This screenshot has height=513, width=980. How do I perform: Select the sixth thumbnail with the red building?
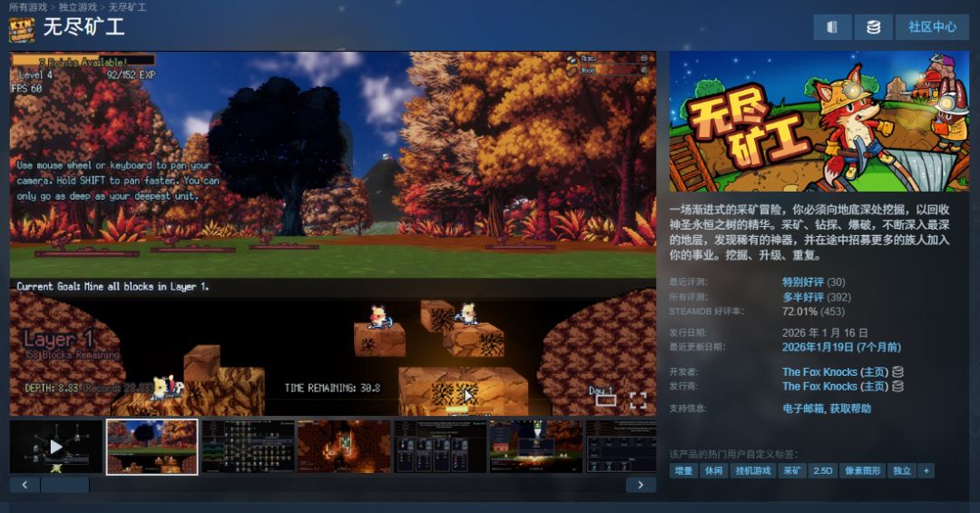pyautogui.click(x=535, y=447)
